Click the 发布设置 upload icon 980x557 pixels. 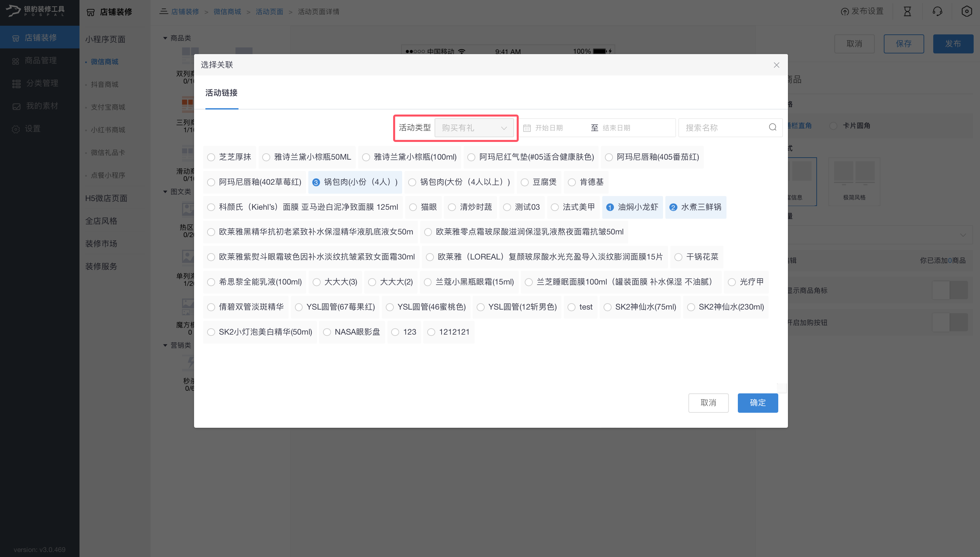[844, 12]
